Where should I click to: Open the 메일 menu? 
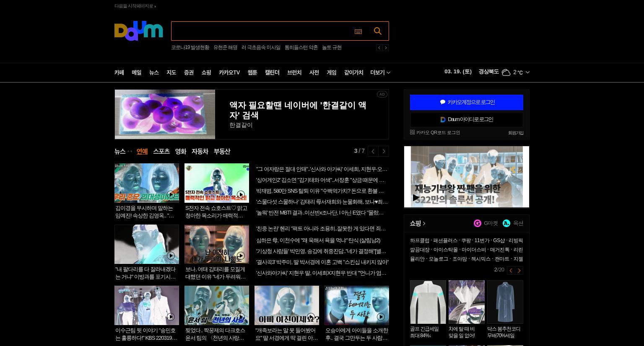coord(137,72)
